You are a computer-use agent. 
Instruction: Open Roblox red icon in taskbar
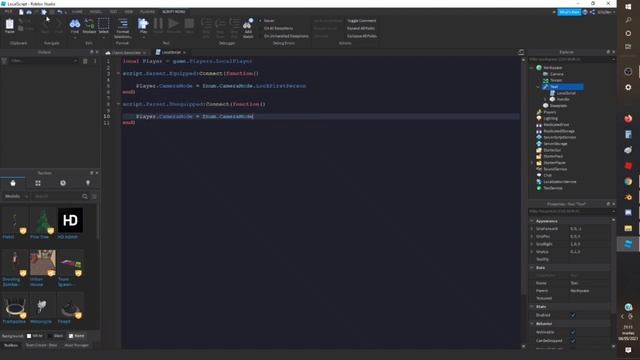click(x=628, y=166)
